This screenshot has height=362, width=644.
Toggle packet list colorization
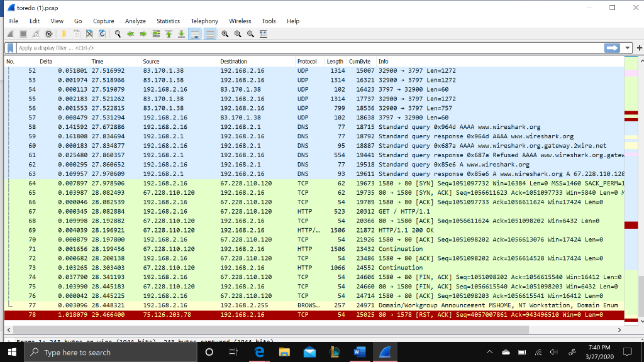[210, 34]
